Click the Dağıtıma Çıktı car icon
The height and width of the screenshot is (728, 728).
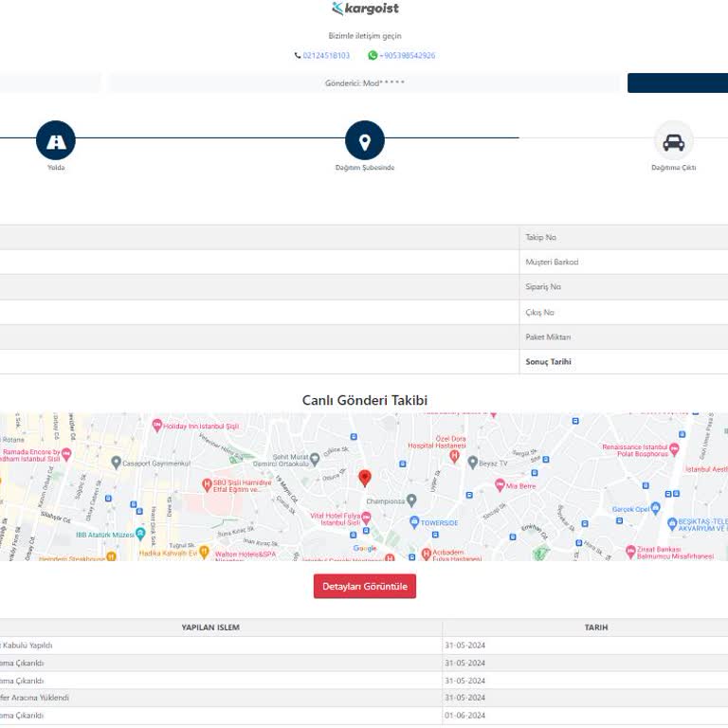pos(674,140)
